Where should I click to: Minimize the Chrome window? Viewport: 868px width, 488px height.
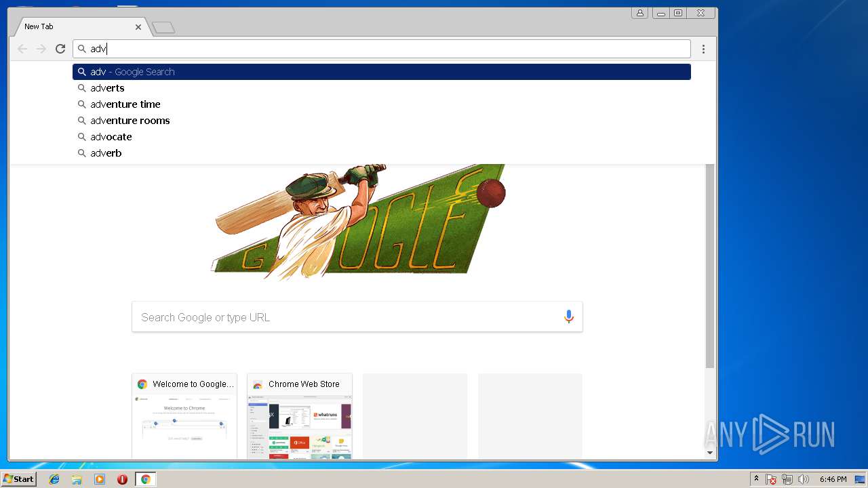coord(661,13)
